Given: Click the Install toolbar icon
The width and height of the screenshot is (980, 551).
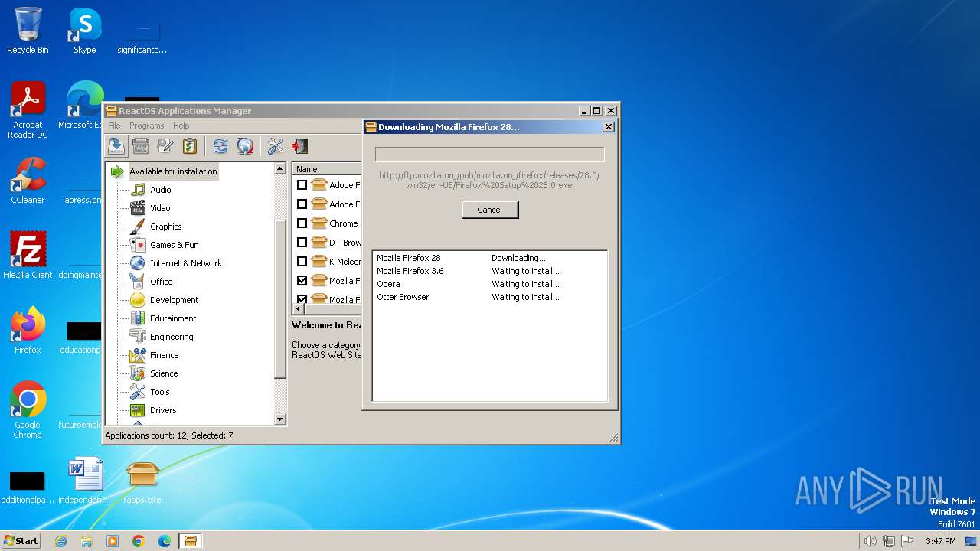Looking at the screenshot, I should pyautogui.click(x=116, y=145).
